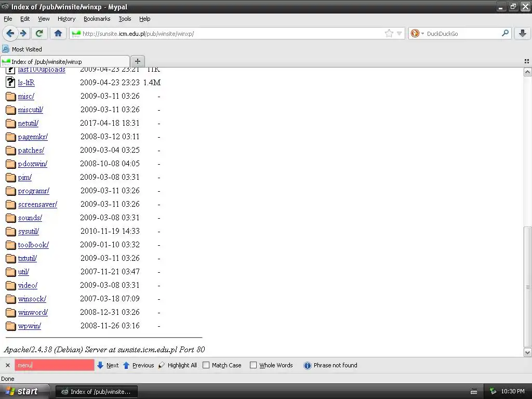This screenshot has width=532, height=399.
Task: Click the vertical scrollbar thumb
Action: tap(528, 287)
